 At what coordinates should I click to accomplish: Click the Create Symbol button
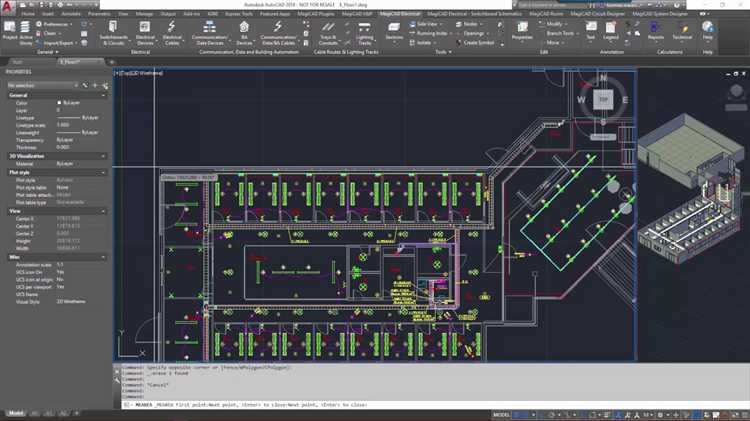point(475,43)
